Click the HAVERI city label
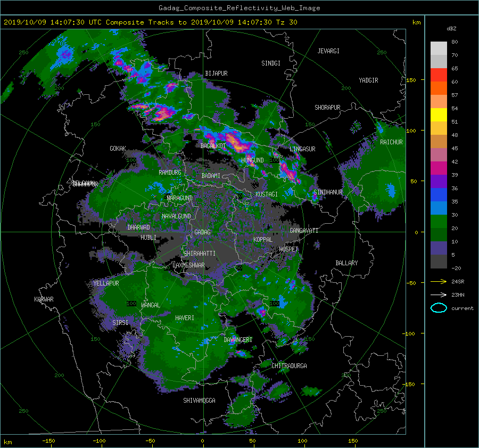The height and width of the screenshot is (448, 479). coord(185,318)
